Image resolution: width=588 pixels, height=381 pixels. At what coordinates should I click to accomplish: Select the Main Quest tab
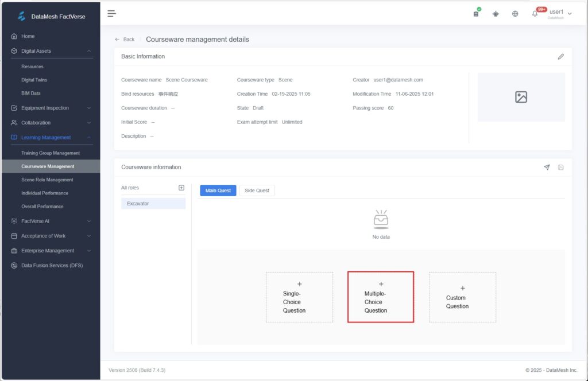(218, 190)
